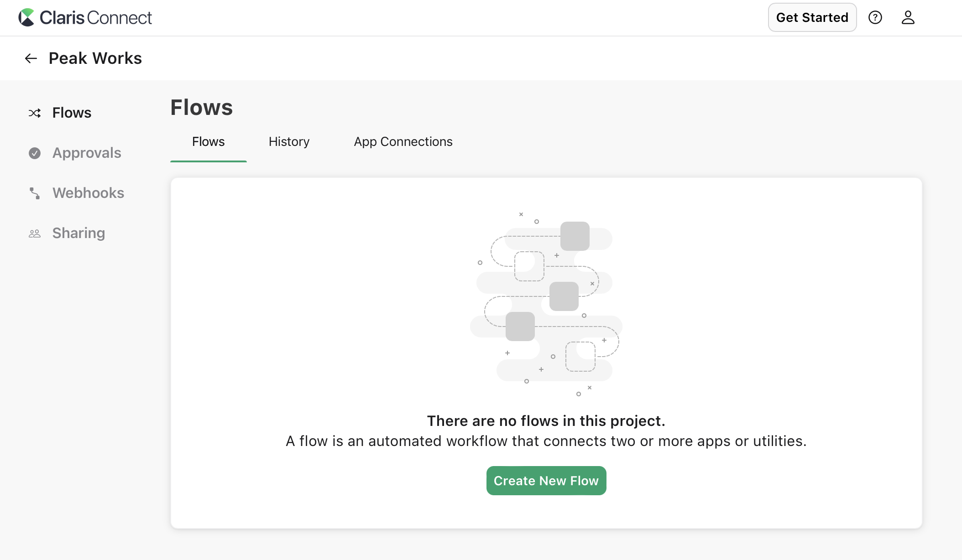Click the Approvals checkmark icon

[35, 153]
